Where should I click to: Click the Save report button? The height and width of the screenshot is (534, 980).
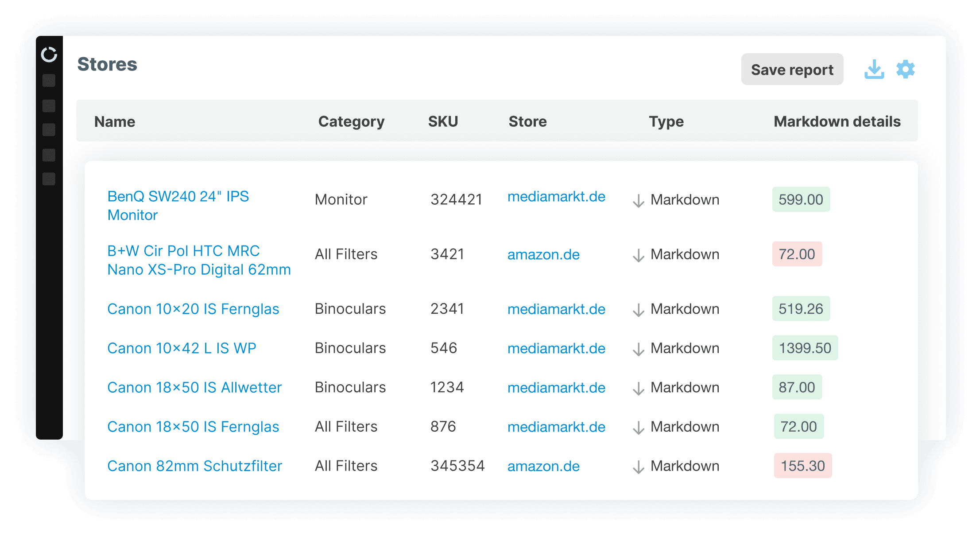pyautogui.click(x=792, y=70)
